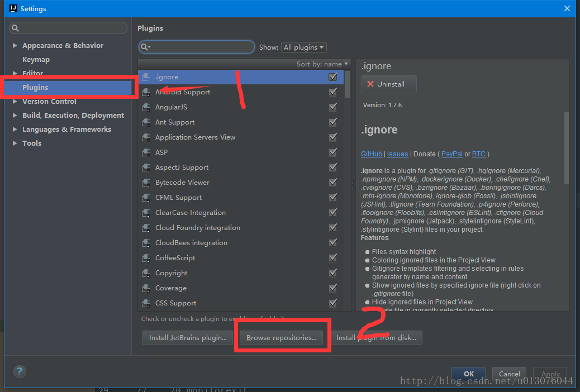Click the .ignore plugin icon
Image resolution: width=580 pixels, height=392 pixels.
[146, 77]
